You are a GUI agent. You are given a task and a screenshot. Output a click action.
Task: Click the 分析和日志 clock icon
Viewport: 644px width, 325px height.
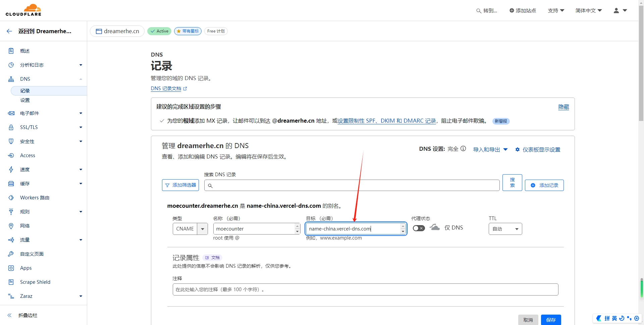point(11,65)
